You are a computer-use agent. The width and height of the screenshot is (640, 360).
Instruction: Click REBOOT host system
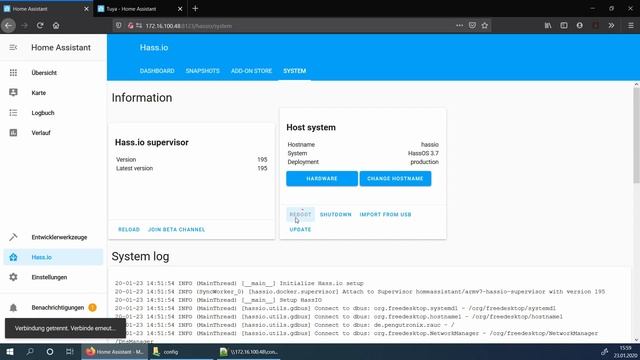click(300, 214)
